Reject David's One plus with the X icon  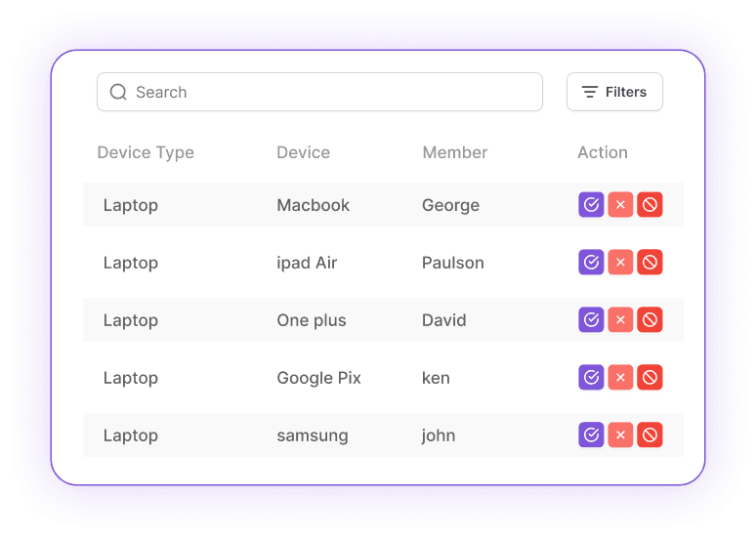620,320
